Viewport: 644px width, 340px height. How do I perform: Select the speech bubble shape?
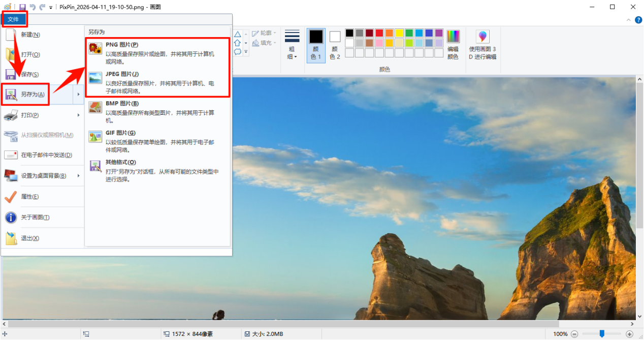pyautogui.click(x=237, y=52)
